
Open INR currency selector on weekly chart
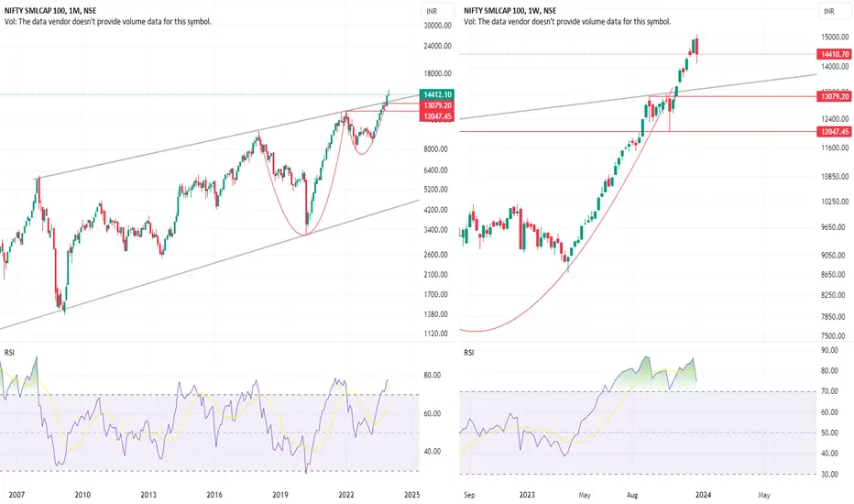[x=836, y=11]
